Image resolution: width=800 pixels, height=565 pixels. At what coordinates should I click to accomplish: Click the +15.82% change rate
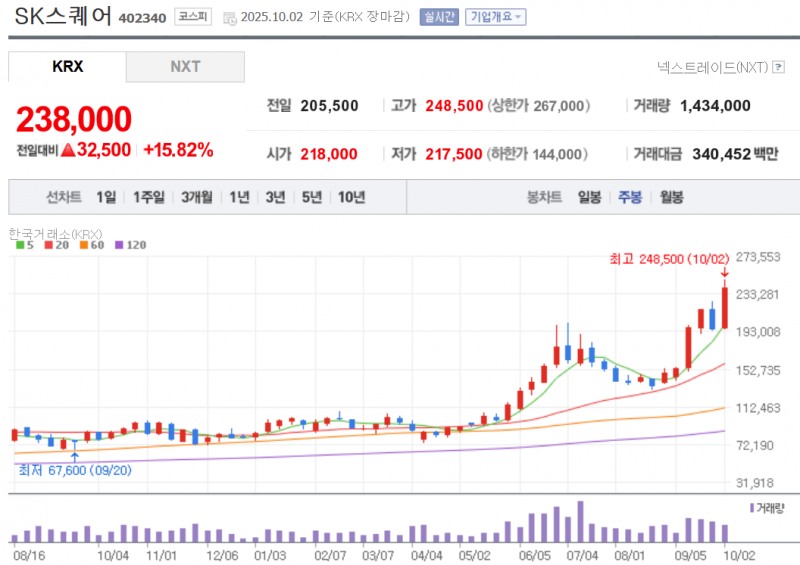click(178, 150)
